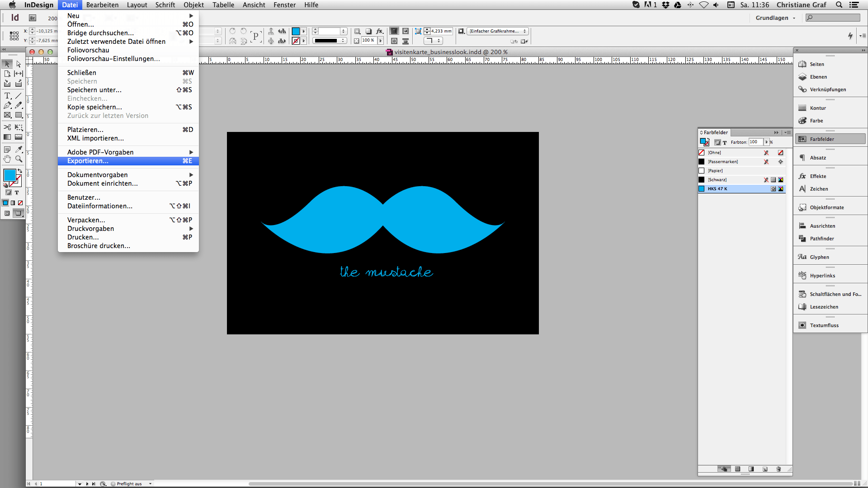Select the Type tool in the toolbar
Image resolution: width=868 pixels, height=488 pixels.
point(7,96)
